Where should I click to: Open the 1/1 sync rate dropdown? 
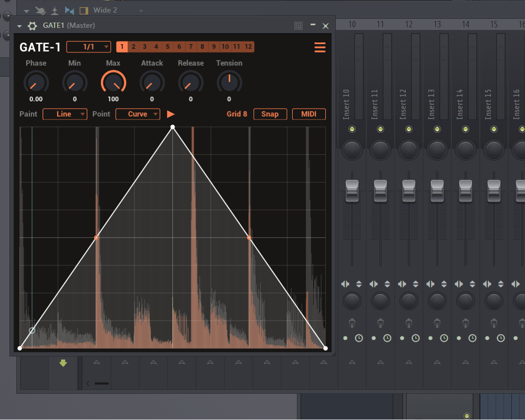tap(89, 47)
